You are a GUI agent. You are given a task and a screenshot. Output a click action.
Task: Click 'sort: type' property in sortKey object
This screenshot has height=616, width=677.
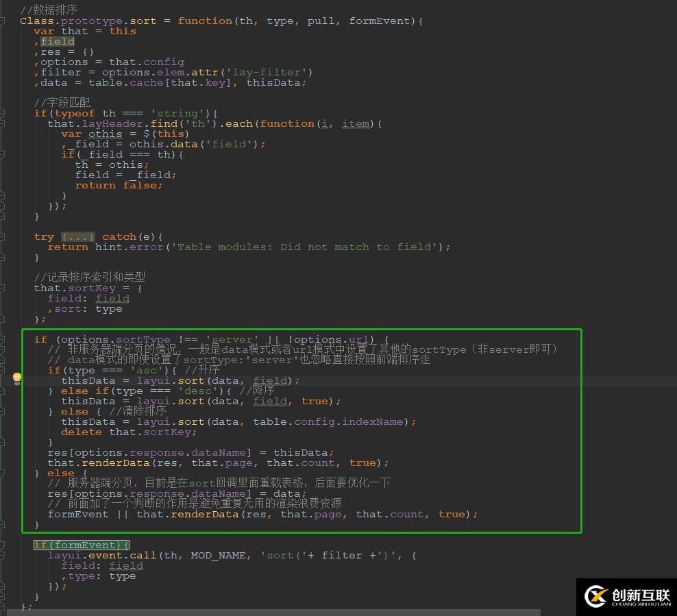coord(88,309)
